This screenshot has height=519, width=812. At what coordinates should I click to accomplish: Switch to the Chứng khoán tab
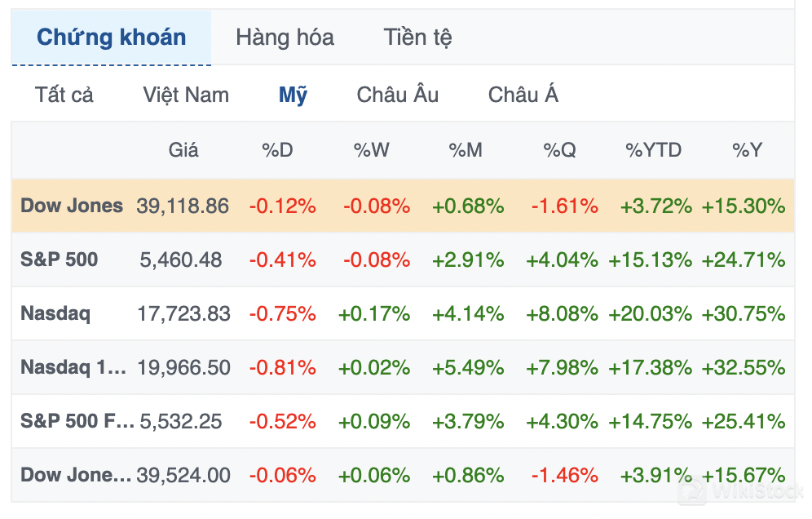click(x=112, y=38)
